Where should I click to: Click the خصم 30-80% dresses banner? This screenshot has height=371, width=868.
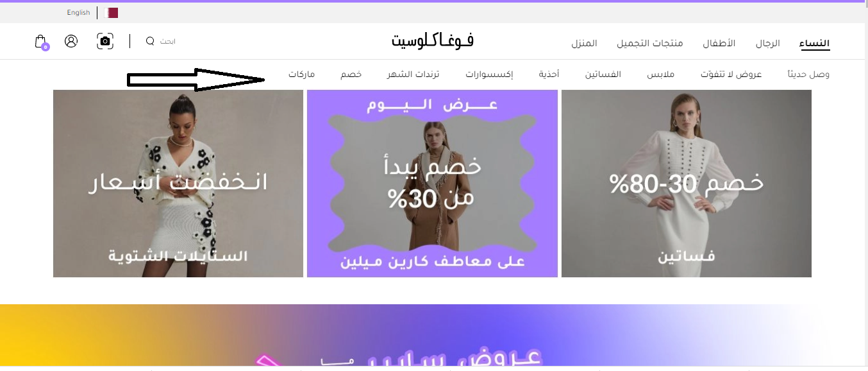(686, 184)
